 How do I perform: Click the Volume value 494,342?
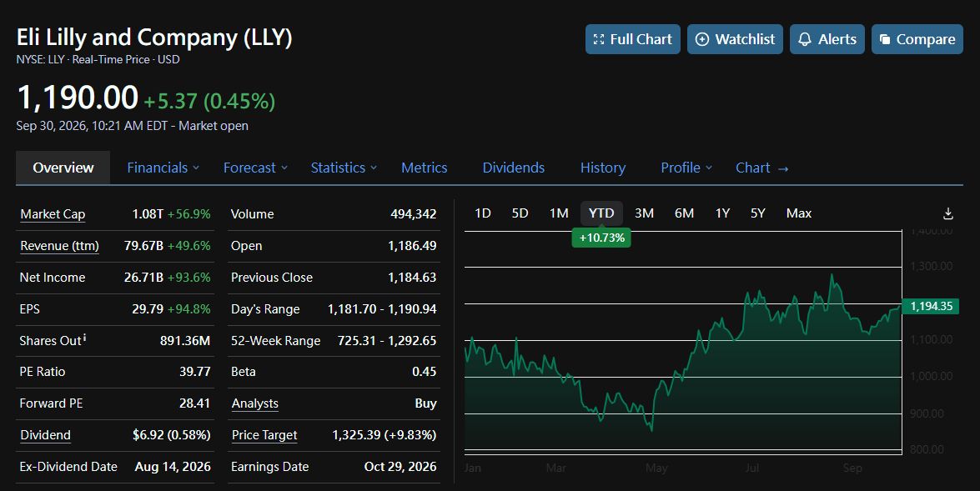click(413, 214)
